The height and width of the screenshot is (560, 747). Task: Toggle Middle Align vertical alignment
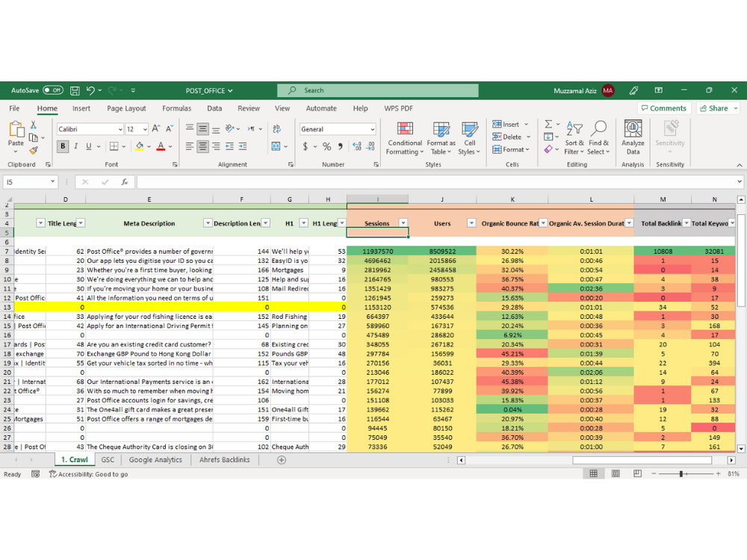202,128
